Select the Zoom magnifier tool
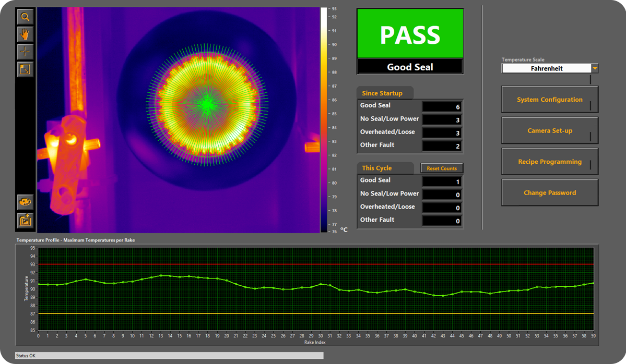 (25, 17)
